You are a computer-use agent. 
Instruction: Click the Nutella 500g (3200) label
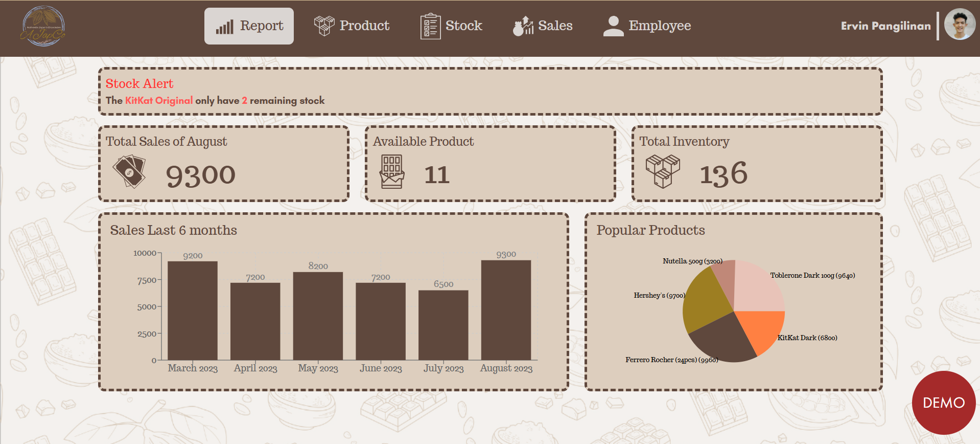click(692, 261)
